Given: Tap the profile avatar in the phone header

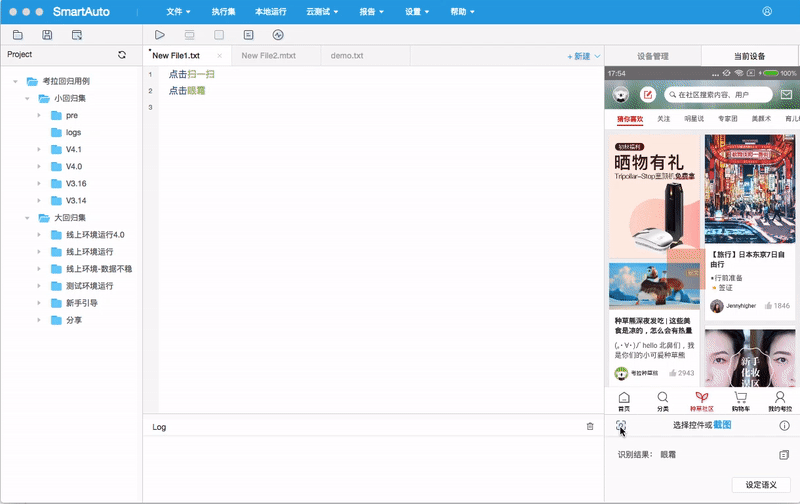Looking at the screenshot, I should pyautogui.click(x=620, y=94).
